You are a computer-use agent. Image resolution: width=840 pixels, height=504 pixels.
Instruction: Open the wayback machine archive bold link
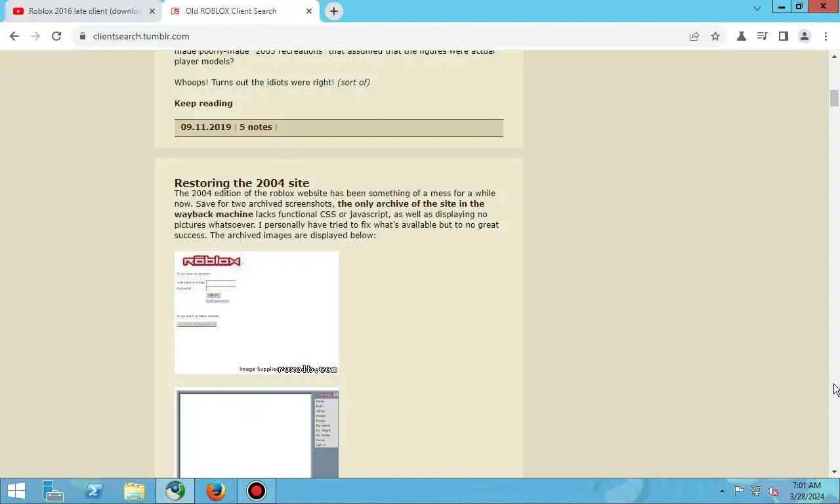tap(329, 209)
